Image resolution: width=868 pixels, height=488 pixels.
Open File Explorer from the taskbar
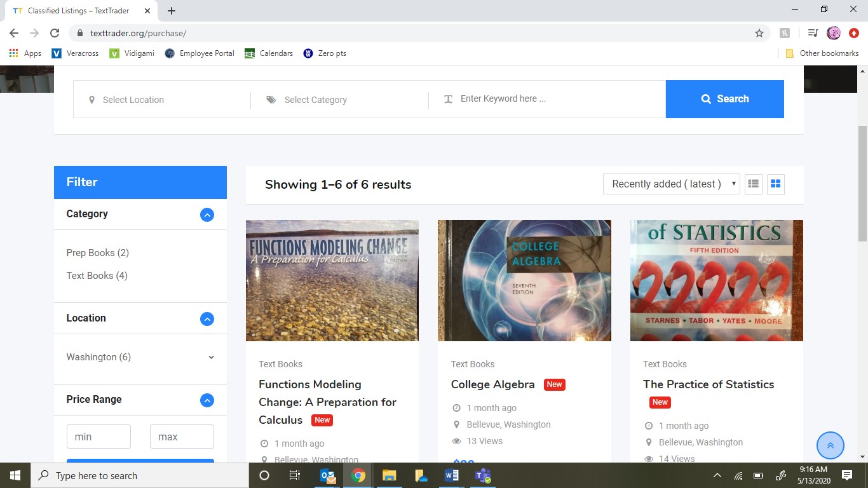point(390,475)
